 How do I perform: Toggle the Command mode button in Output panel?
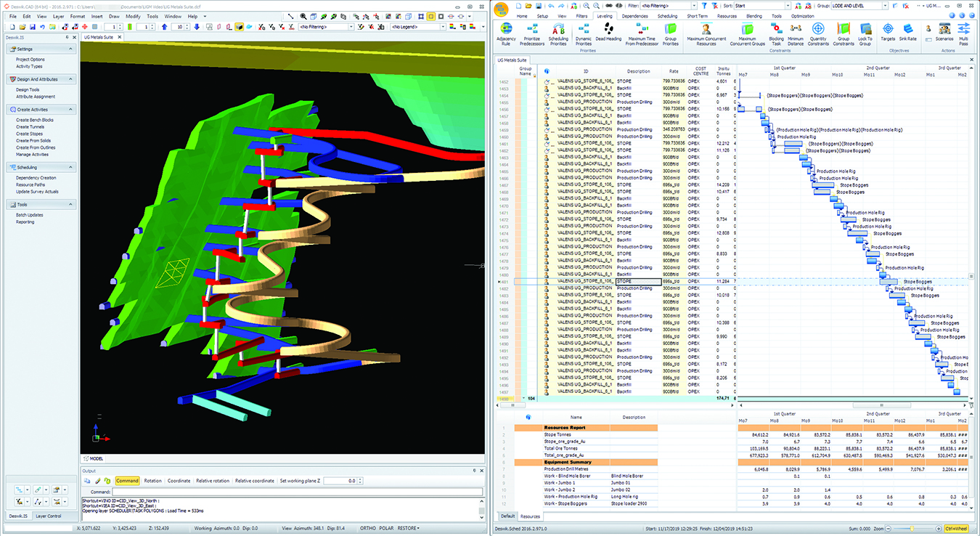[x=127, y=481]
